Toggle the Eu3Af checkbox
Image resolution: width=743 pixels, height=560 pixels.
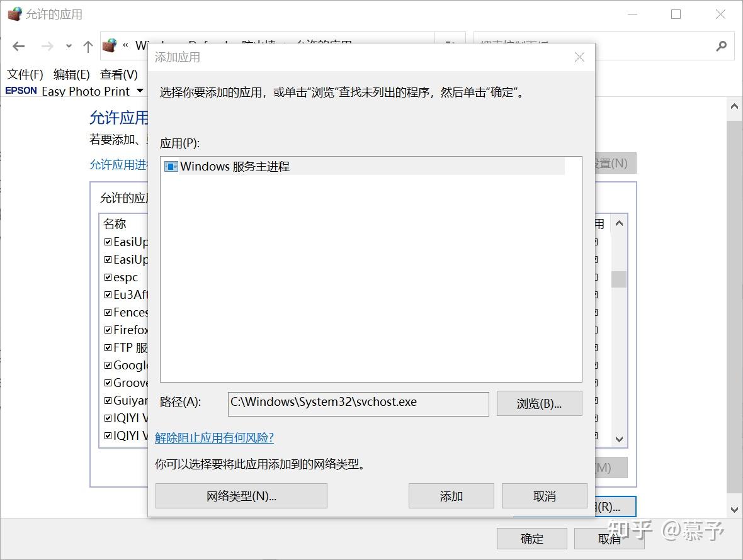point(108,294)
